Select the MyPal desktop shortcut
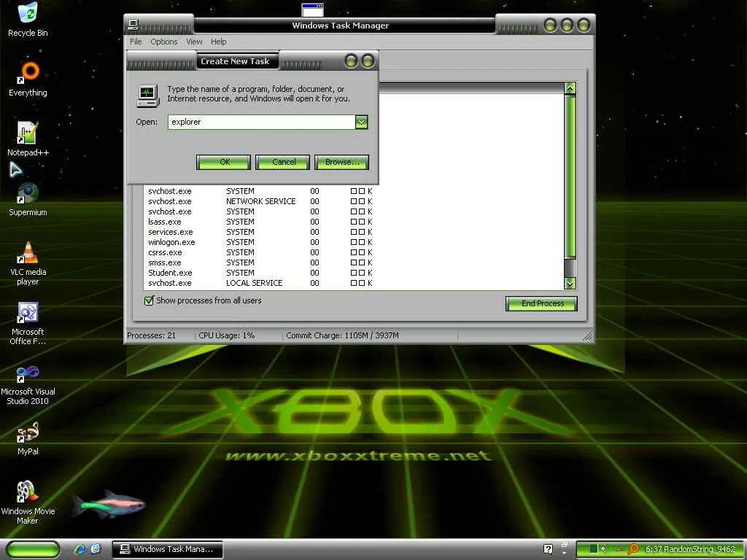Viewport: 747px width, 560px height. coord(28,437)
